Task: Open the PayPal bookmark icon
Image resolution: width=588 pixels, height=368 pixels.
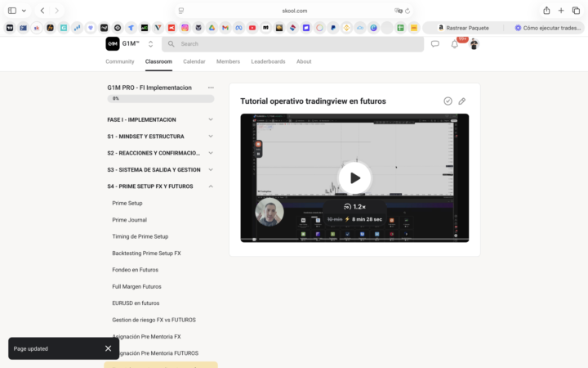Action: pyautogui.click(x=333, y=28)
